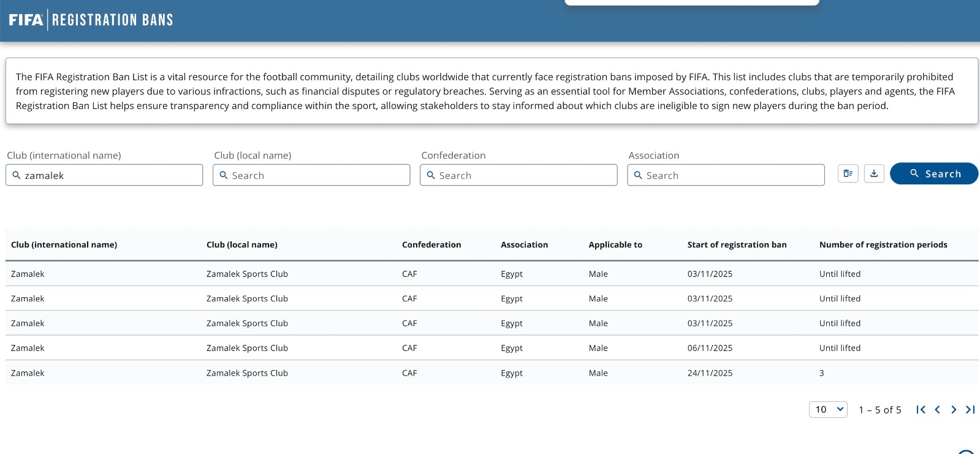Click inside the Confederation search box
980x454 pixels.
click(526, 175)
